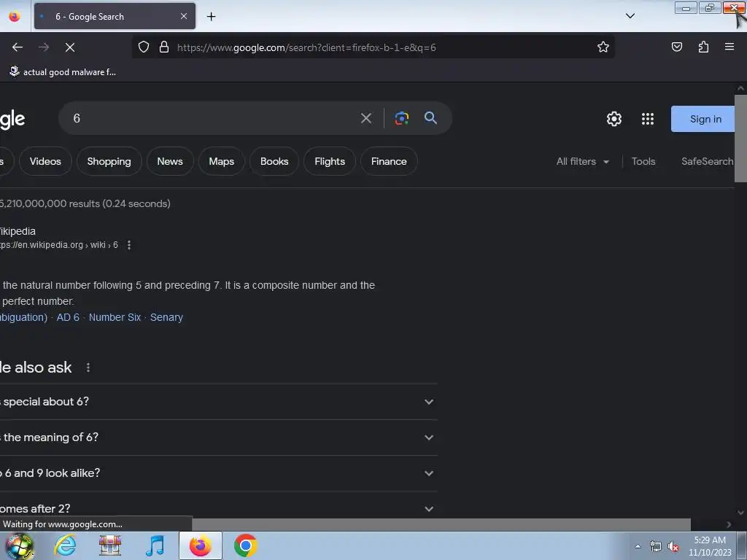The width and height of the screenshot is (747, 560).
Task: Open the search Tools option
Action: pyautogui.click(x=643, y=161)
